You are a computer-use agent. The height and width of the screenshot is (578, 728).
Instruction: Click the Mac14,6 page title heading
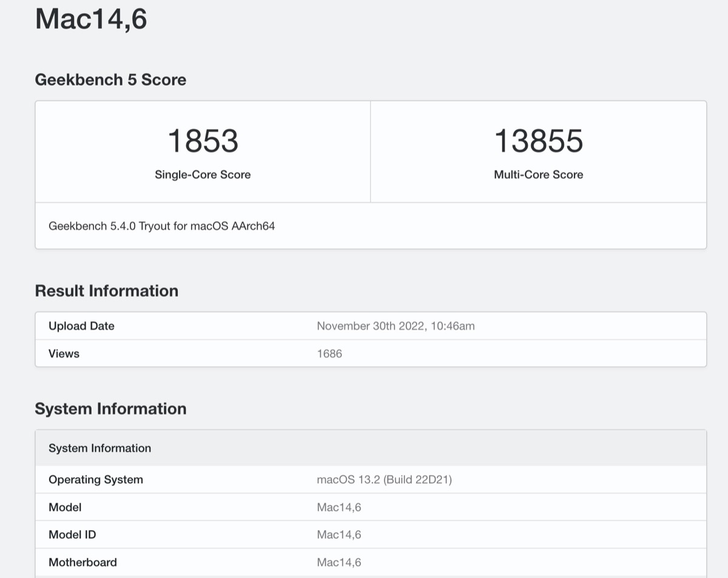[91, 18]
